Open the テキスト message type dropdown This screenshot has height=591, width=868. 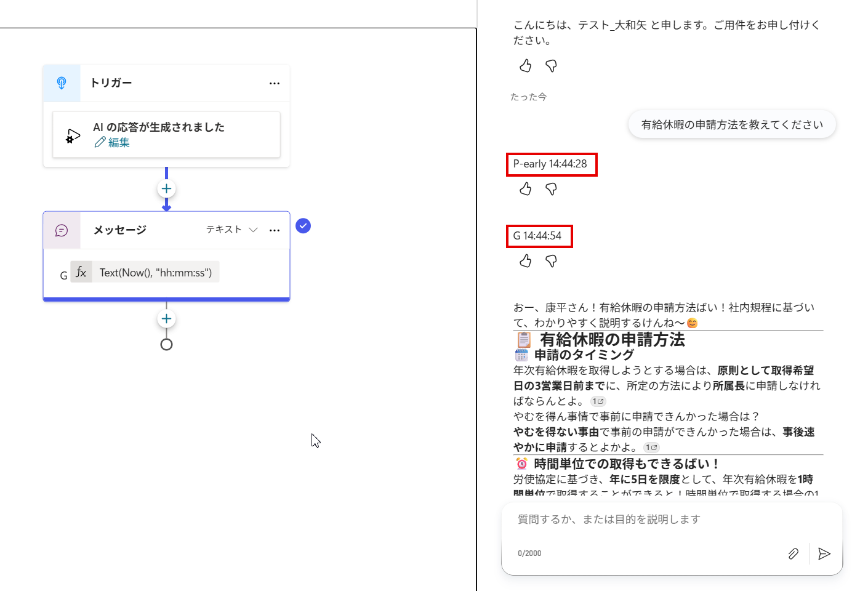coord(231,230)
